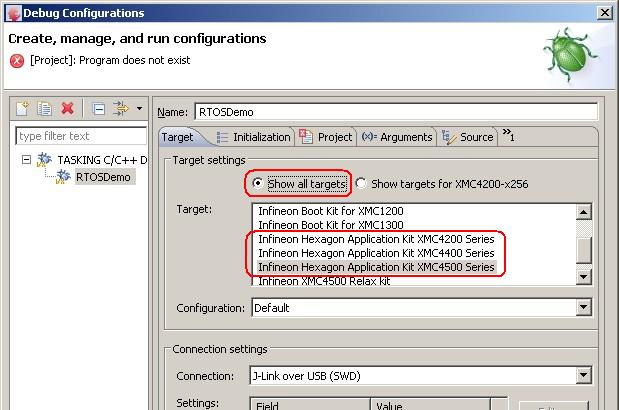Image resolution: width=619 pixels, height=410 pixels.
Task: Click the Project tab document icon
Action: (306, 137)
